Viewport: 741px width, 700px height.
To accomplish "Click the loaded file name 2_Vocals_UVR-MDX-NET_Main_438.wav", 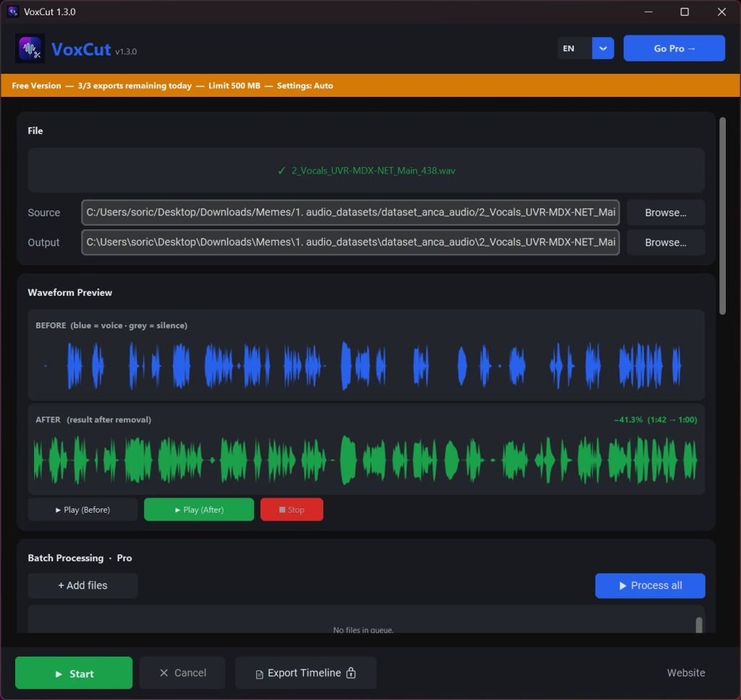I will click(373, 171).
